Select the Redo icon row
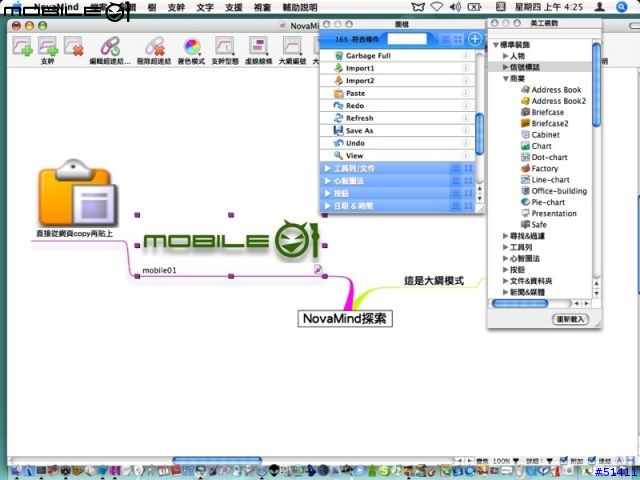Viewport: 640px width, 480px height. [x=397, y=106]
